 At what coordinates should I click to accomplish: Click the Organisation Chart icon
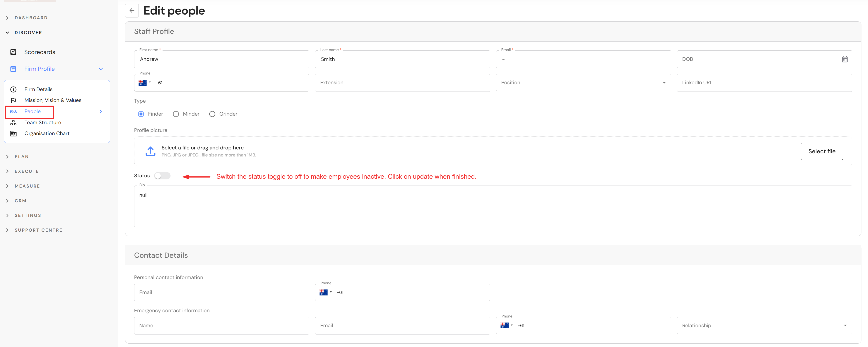13,133
